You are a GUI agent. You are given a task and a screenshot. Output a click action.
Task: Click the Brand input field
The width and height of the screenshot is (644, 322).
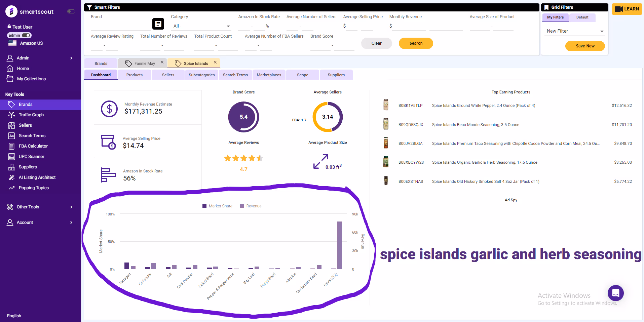[121, 26]
